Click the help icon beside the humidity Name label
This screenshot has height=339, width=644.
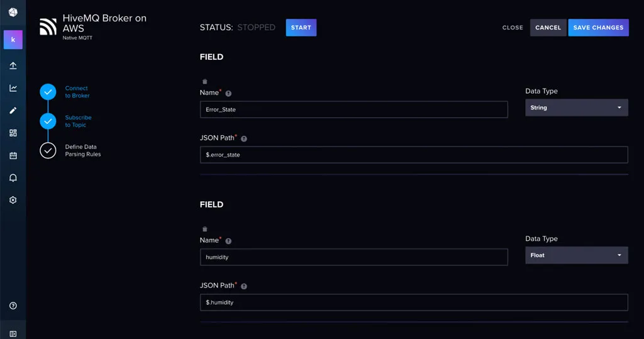pos(228,241)
